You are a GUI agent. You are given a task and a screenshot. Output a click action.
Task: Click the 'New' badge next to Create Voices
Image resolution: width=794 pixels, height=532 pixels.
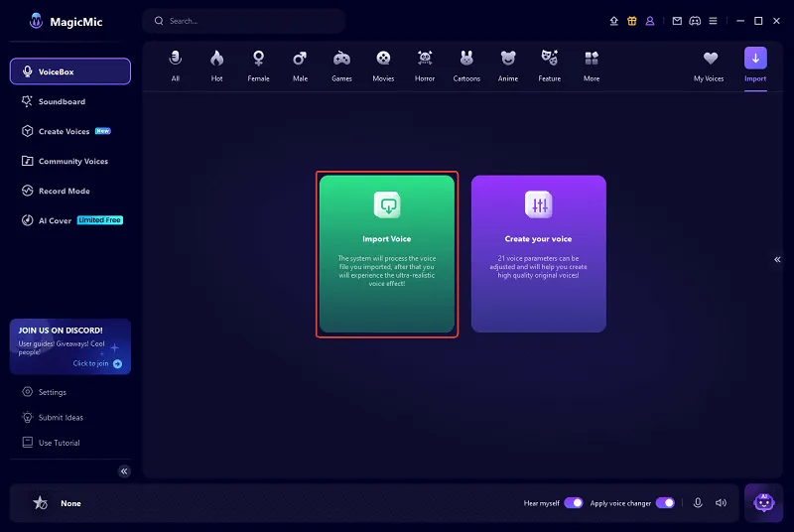click(x=103, y=131)
